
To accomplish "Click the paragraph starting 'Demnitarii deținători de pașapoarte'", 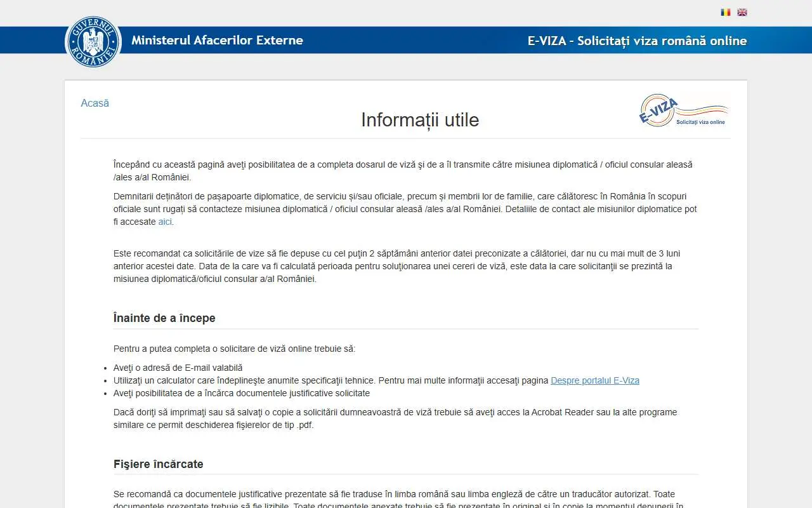I will click(x=405, y=209).
